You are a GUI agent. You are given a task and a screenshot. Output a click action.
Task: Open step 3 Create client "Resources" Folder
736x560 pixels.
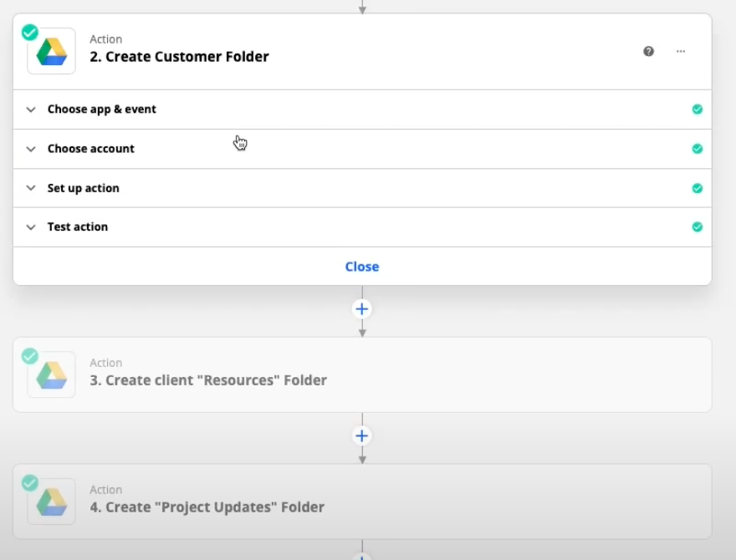point(208,380)
